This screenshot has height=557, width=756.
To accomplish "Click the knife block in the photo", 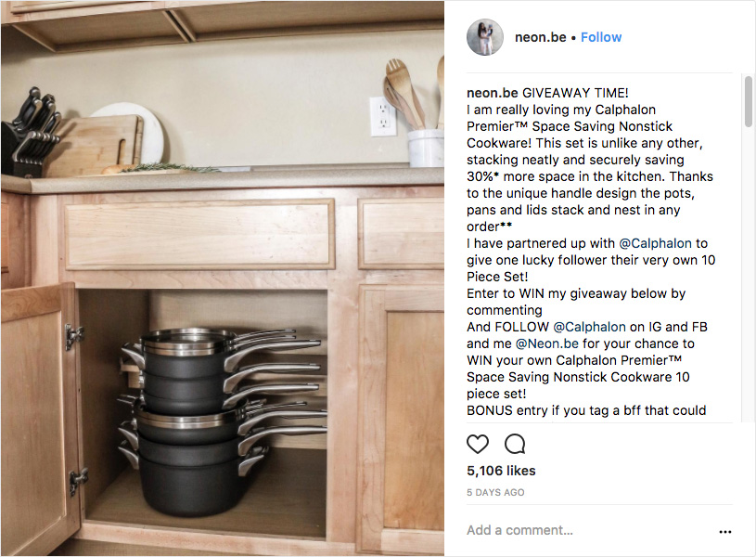I will tap(30, 133).
